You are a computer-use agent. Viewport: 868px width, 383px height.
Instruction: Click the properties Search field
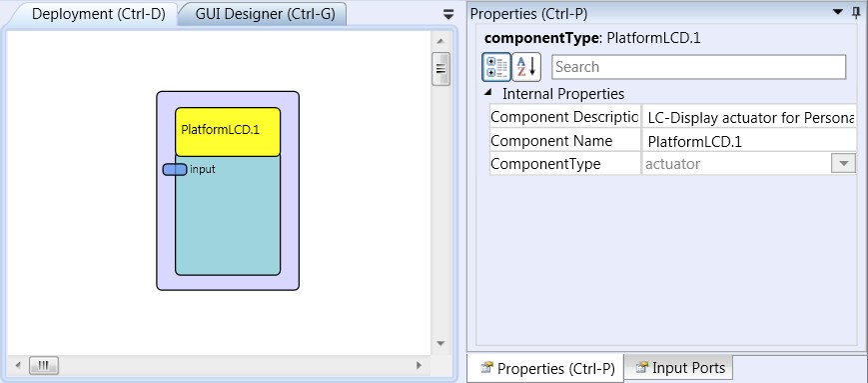698,67
